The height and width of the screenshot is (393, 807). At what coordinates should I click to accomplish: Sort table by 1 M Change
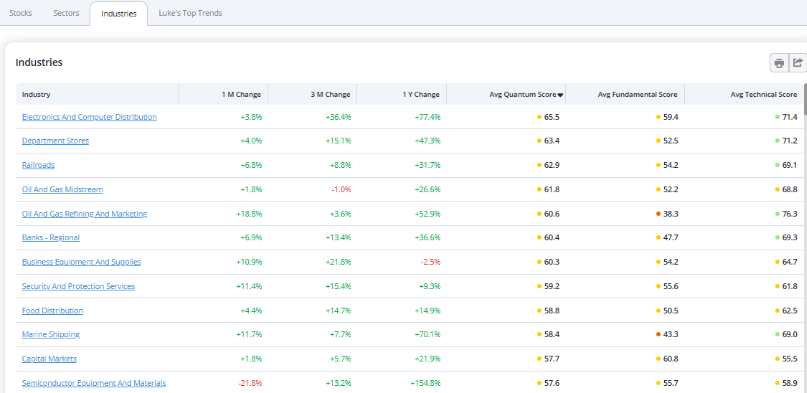click(241, 95)
